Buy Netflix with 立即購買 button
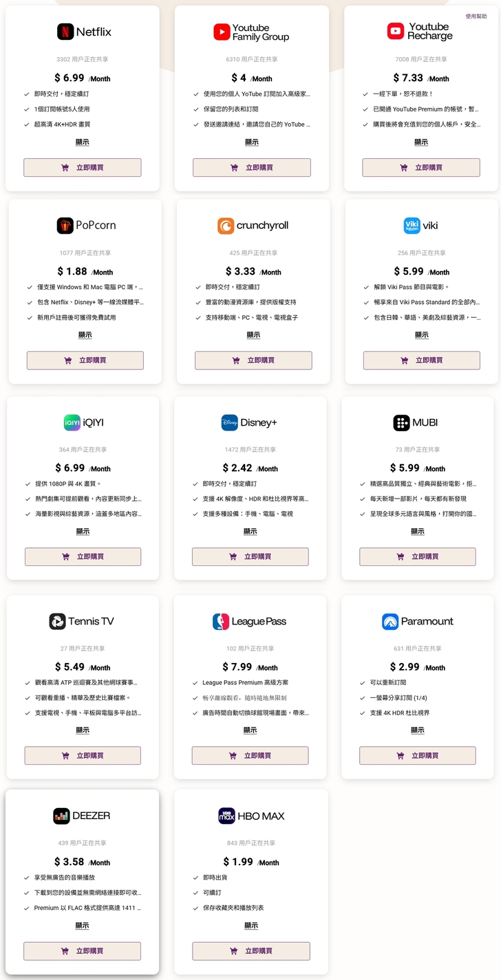 click(x=83, y=168)
